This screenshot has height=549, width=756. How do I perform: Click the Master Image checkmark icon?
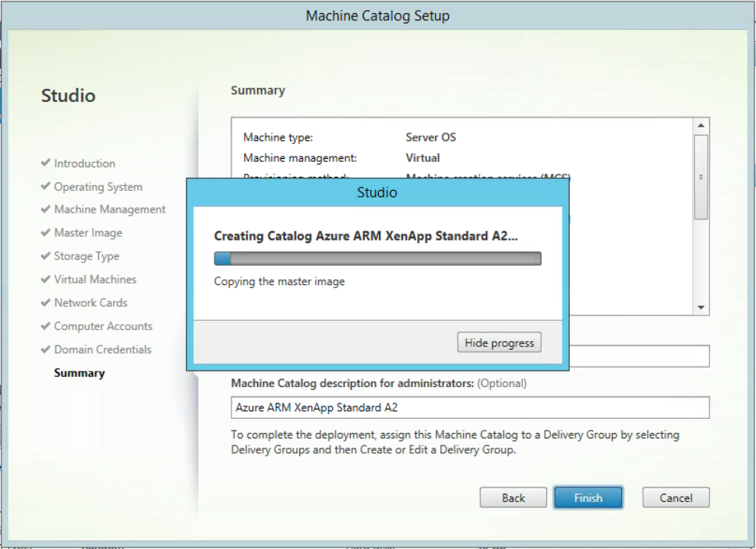[x=46, y=233]
